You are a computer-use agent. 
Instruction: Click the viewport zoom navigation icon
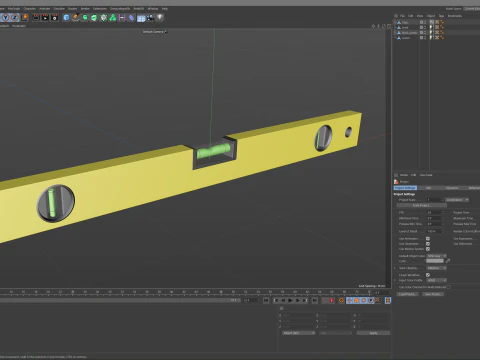[378, 26]
